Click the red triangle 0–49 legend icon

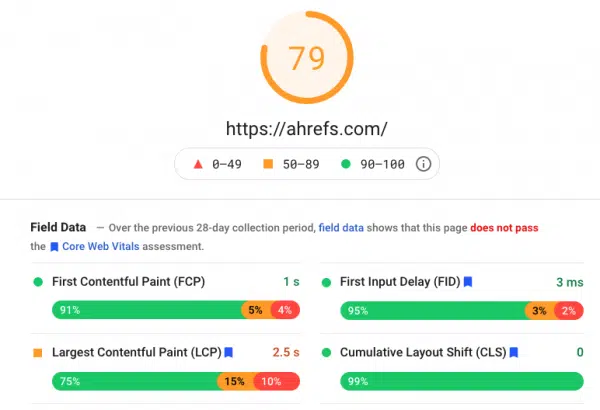(x=198, y=164)
